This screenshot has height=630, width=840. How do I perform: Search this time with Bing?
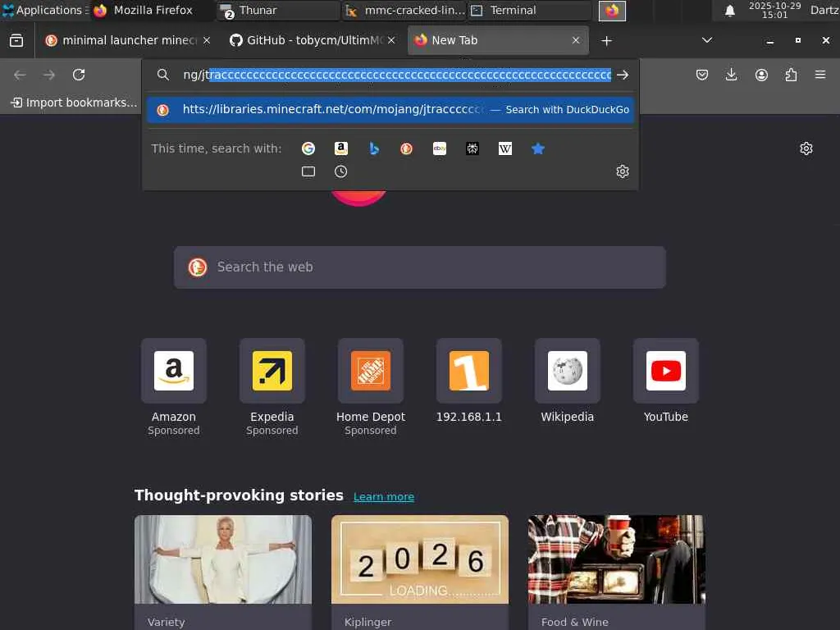click(x=374, y=148)
